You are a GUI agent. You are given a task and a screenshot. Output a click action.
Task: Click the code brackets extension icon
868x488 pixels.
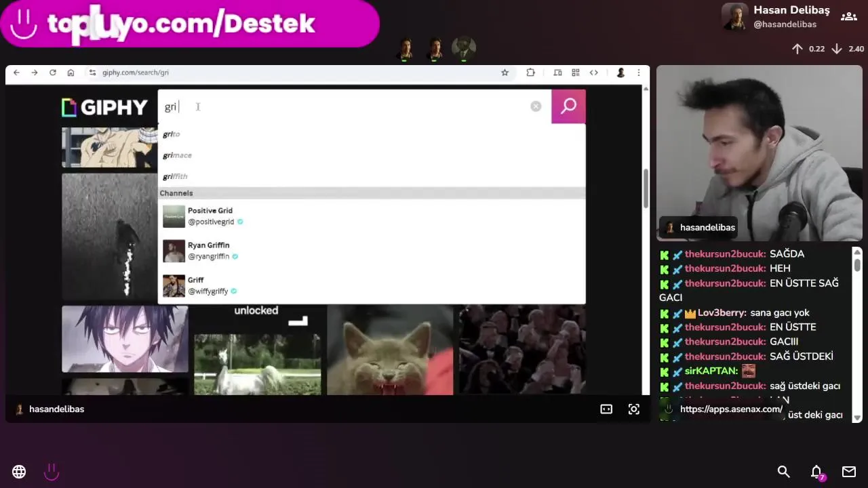tap(593, 73)
